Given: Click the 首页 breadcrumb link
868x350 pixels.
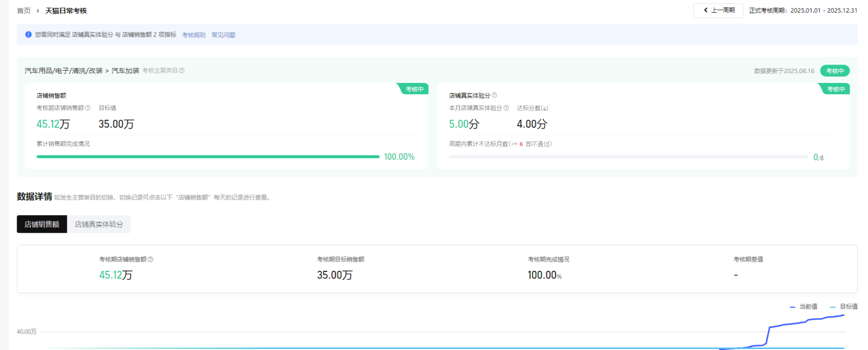Looking at the screenshot, I should click(x=24, y=11).
